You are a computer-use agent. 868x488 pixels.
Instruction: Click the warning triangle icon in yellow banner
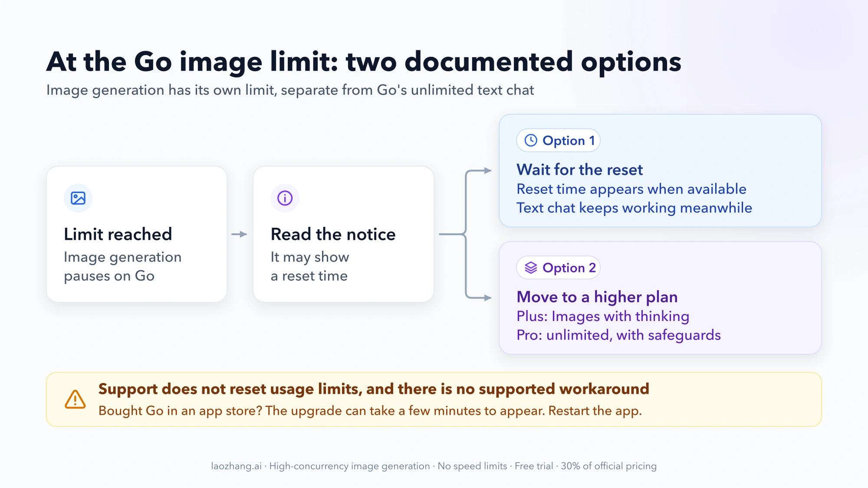[75, 399]
